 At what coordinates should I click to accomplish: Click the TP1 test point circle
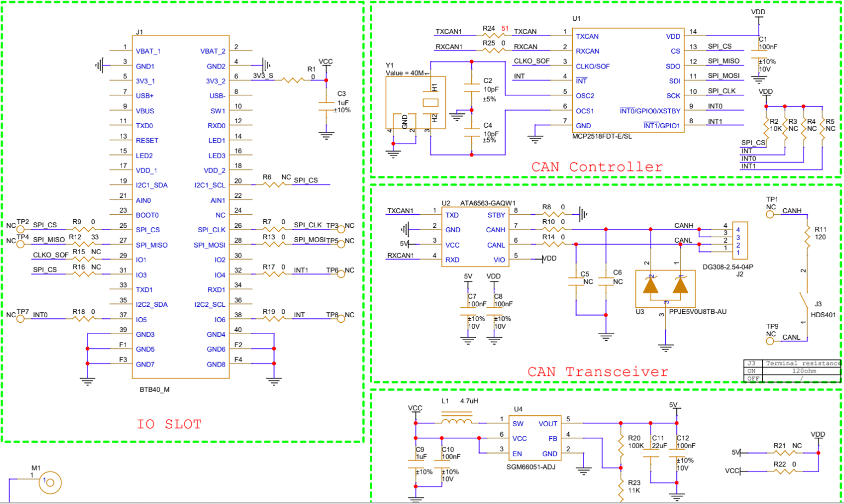(770, 215)
